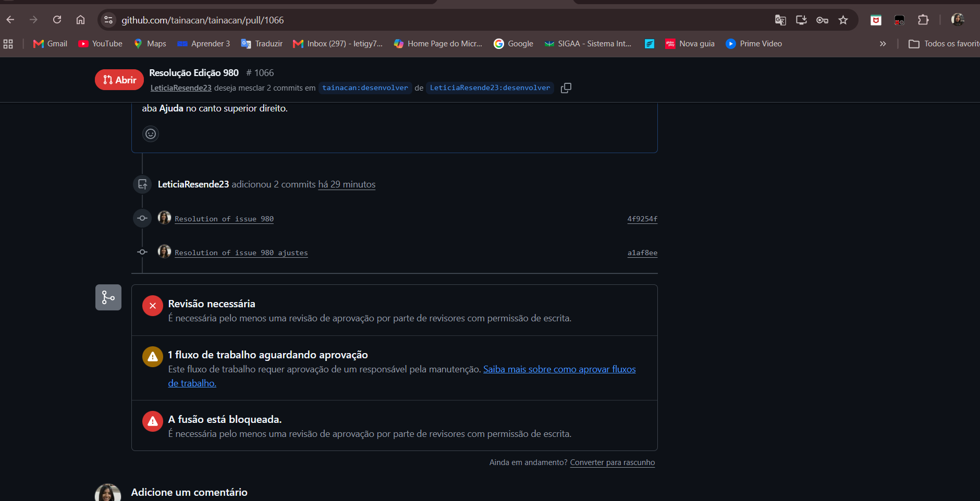View site information icon beside URL
Screen dimensions: 980x501
108,20
